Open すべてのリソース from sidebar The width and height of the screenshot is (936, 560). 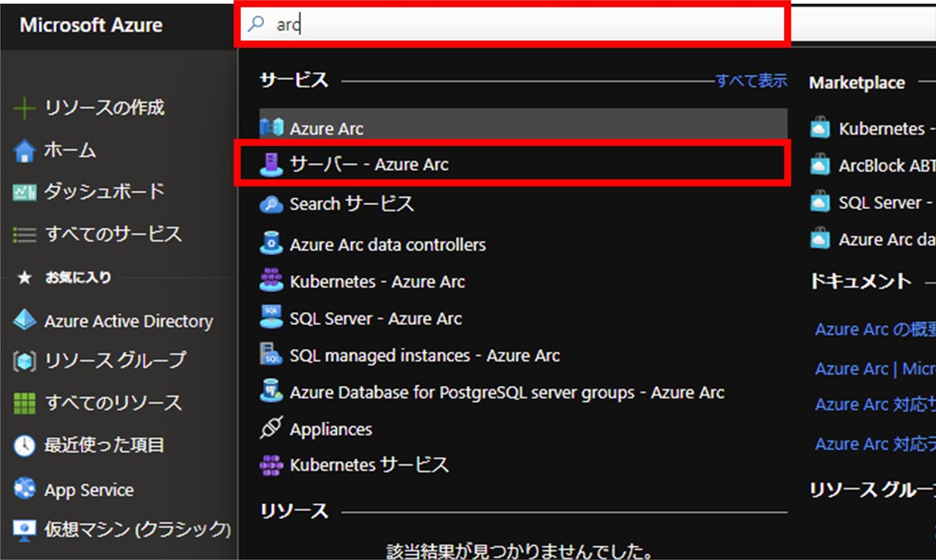point(113,403)
